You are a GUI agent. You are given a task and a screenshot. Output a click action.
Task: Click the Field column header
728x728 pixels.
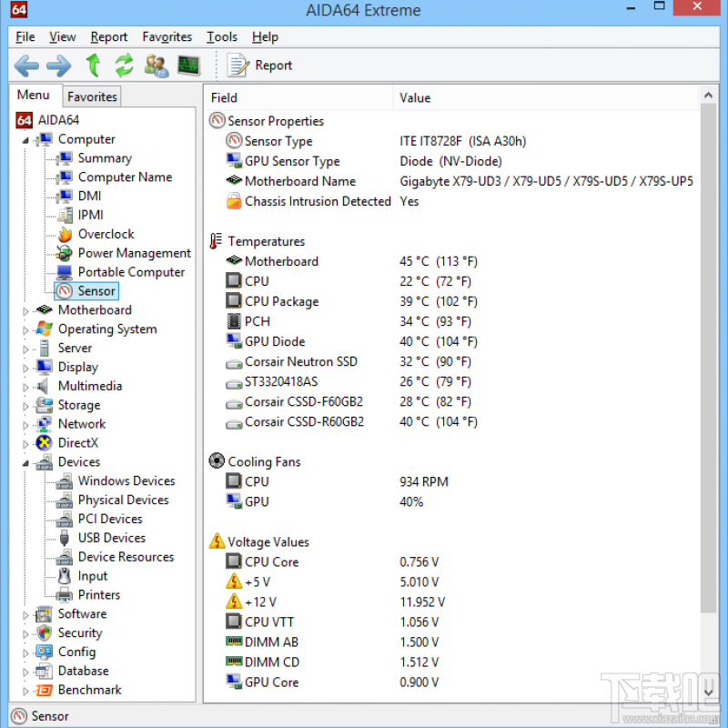298,98
